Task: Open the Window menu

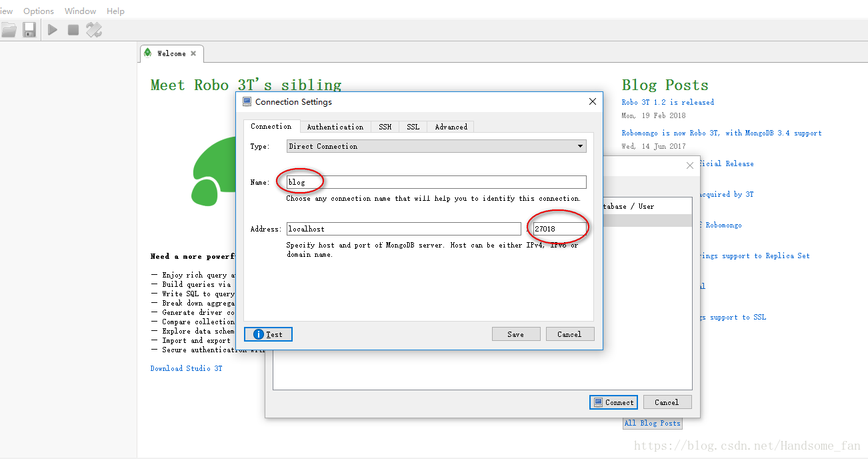Action: click(x=80, y=11)
